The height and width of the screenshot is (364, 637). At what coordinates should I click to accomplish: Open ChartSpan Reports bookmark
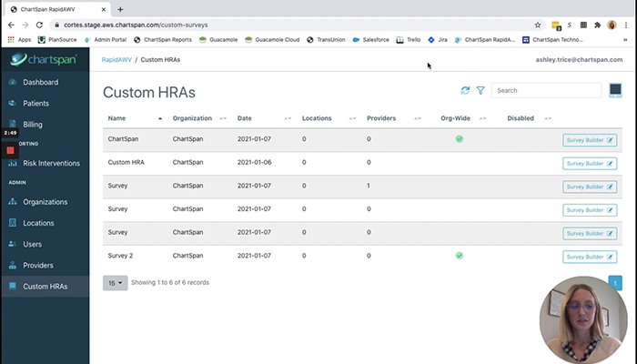(163, 40)
